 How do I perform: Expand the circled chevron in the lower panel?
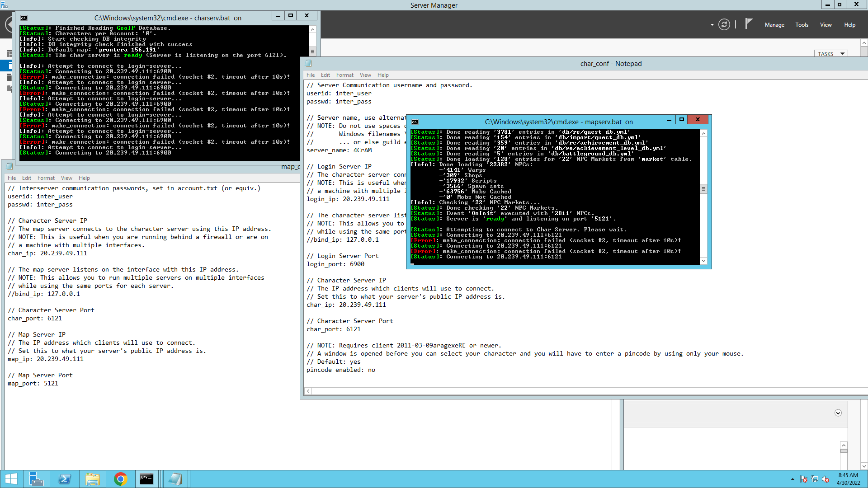[x=838, y=413]
